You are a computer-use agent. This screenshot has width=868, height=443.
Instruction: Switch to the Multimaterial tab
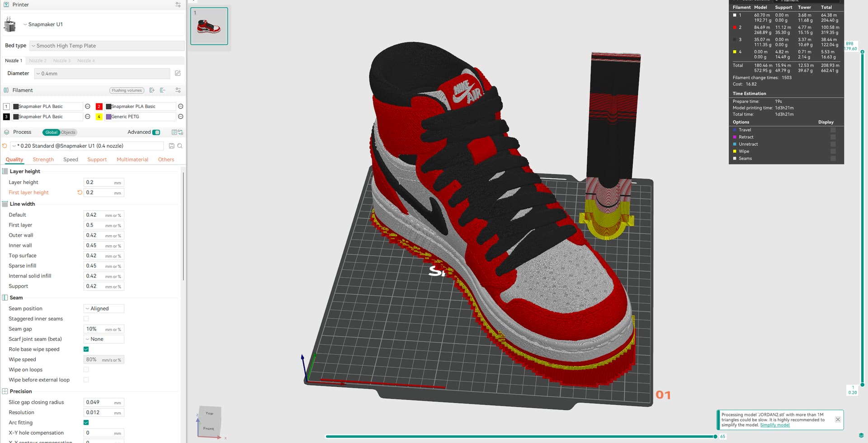pos(132,160)
